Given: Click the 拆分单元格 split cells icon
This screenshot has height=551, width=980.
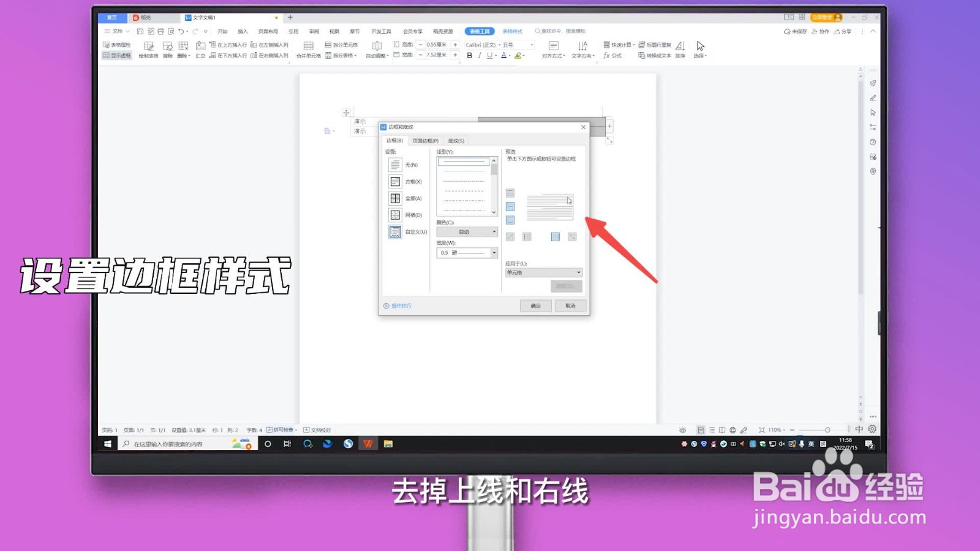Looking at the screenshot, I should point(341,45).
